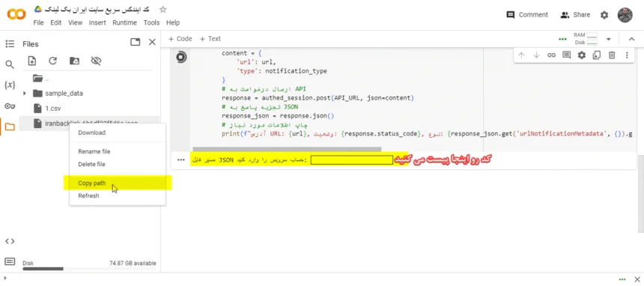Expand the bottom panel arrow
This screenshot has width=644, height=286.
5,279
